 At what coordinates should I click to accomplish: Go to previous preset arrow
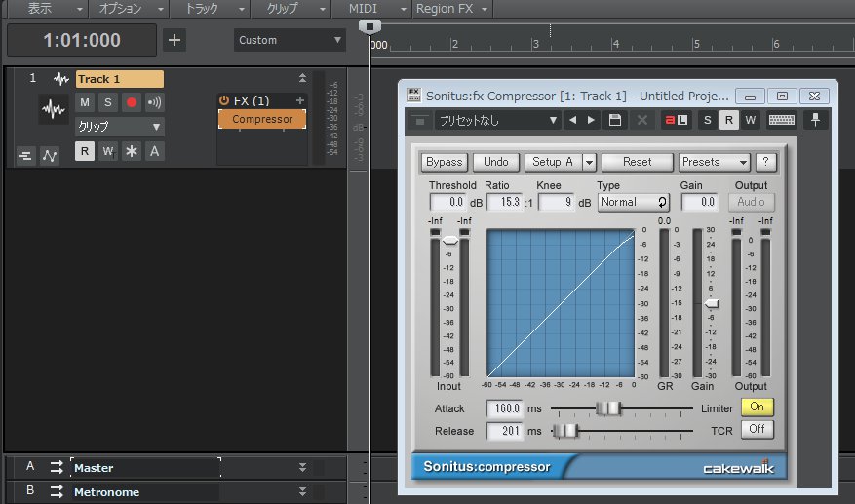click(x=572, y=120)
